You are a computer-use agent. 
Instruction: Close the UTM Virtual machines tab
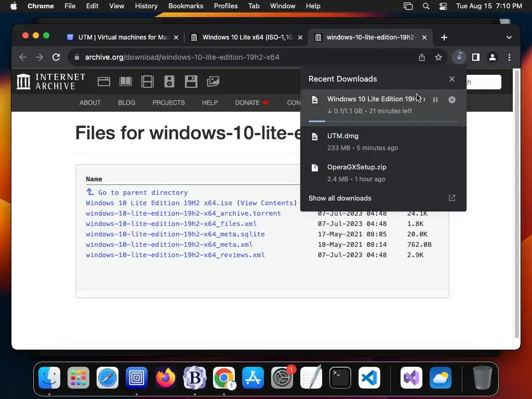(x=176, y=37)
